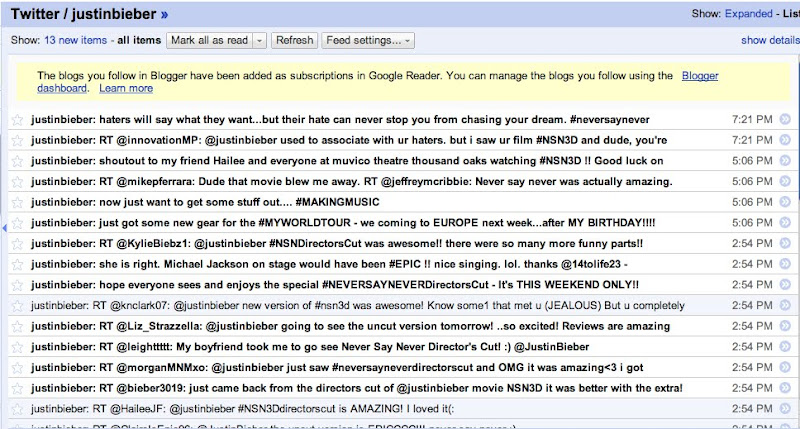Star the #MAKINGMUSIC tweet
The image size is (800, 429).
pyautogui.click(x=17, y=203)
